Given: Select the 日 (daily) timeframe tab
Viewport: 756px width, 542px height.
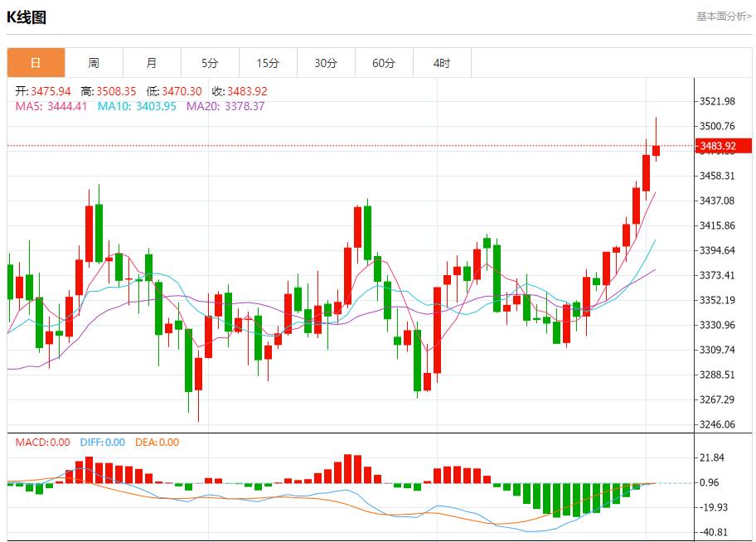Looking at the screenshot, I should click(x=36, y=62).
